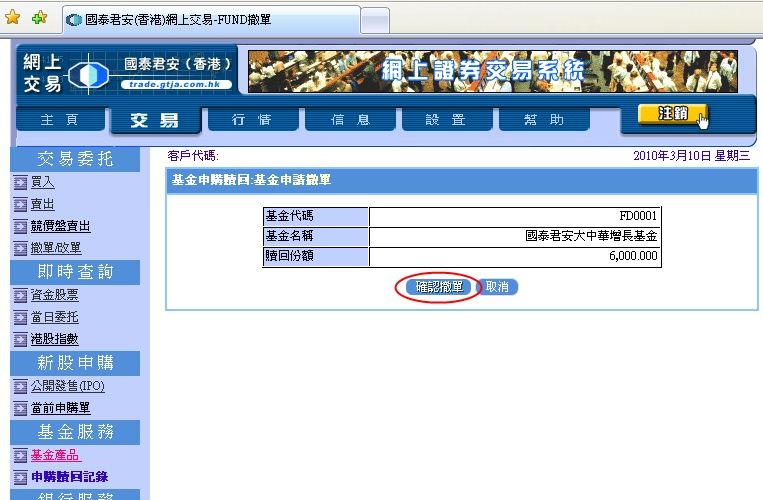This screenshot has width=763, height=500.
Task: Click the Guotai Junan hexagon logo
Action: click(88, 74)
